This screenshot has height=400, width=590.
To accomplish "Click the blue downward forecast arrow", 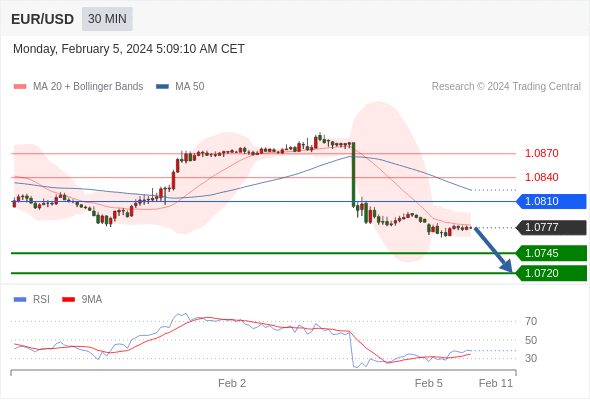I will [493, 249].
